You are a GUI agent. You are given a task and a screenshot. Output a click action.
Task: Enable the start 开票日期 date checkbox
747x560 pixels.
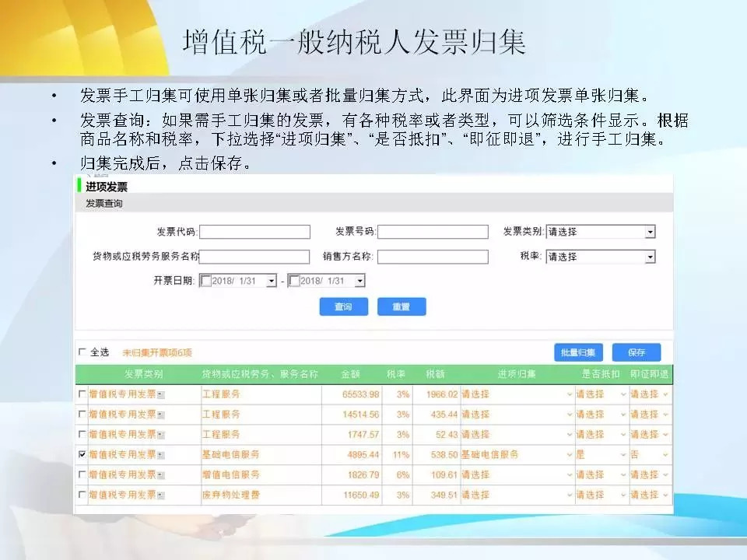tap(205, 281)
